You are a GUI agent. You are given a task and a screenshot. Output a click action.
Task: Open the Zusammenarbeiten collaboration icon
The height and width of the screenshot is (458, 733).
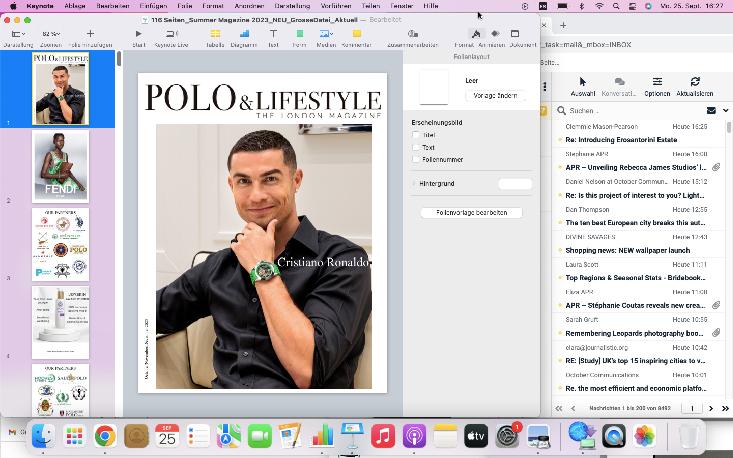412,34
